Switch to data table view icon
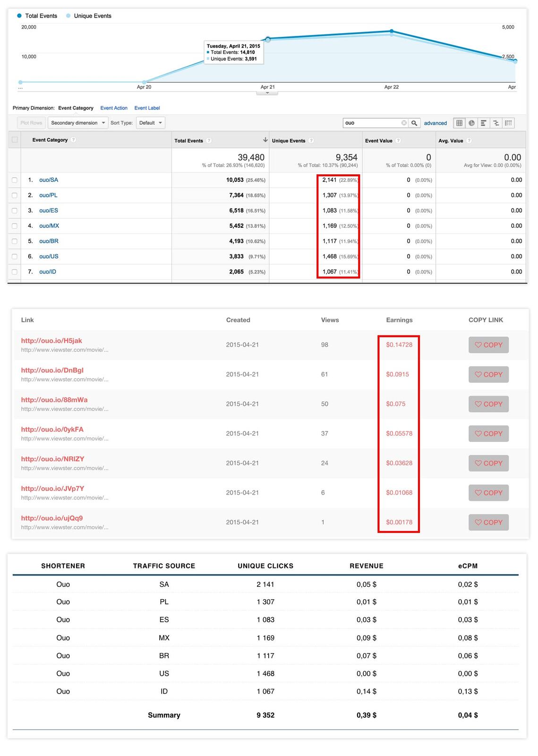 [x=459, y=123]
